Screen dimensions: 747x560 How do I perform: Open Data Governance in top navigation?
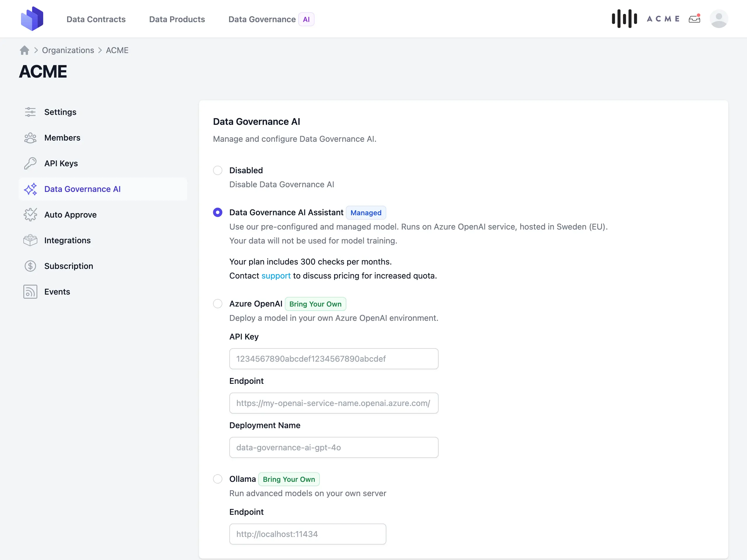[x=262, y=19]
